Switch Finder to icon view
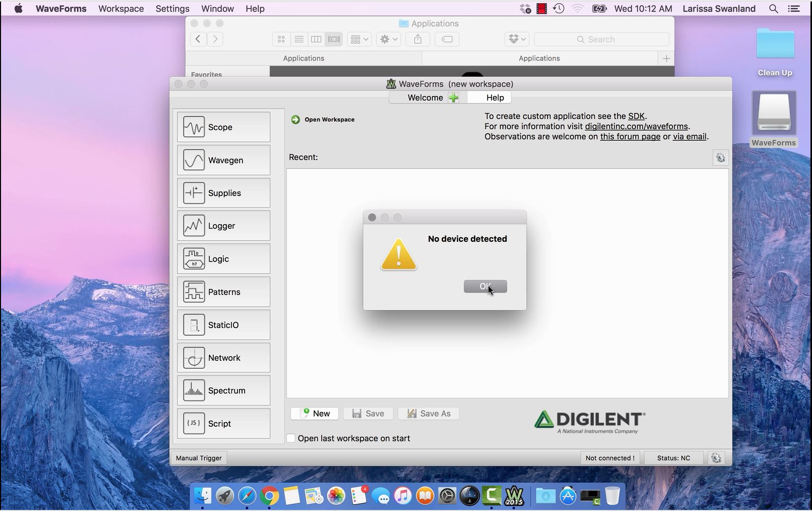812x511 pixels. [x=281, y=39]
